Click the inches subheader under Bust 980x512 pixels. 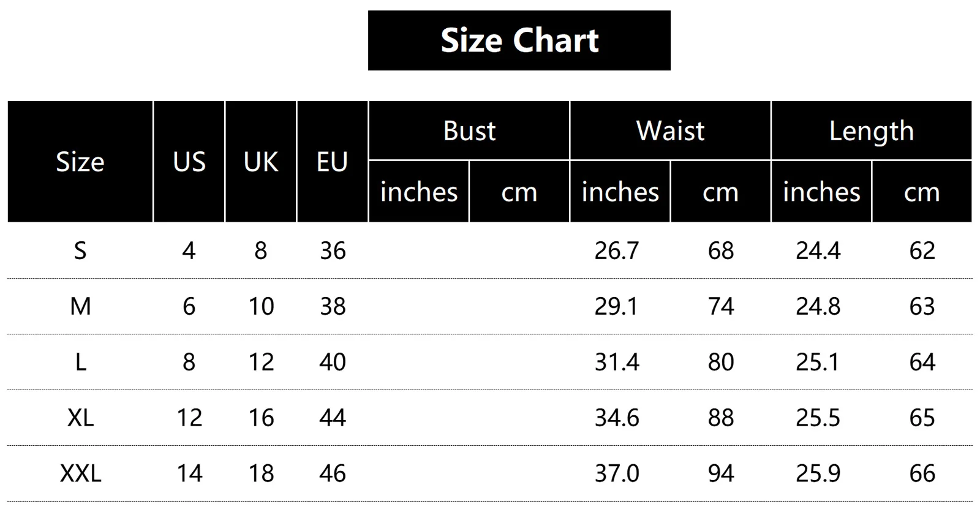tap(419, 192)
